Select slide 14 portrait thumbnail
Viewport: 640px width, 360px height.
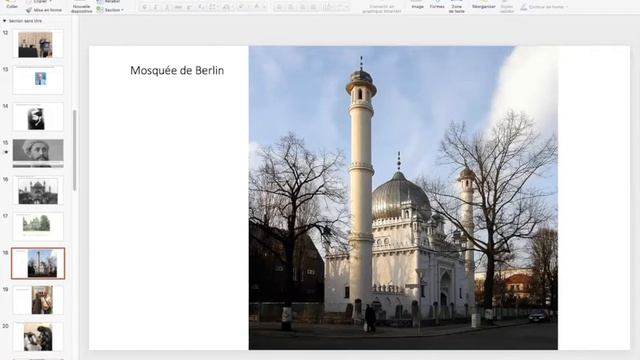38,117
